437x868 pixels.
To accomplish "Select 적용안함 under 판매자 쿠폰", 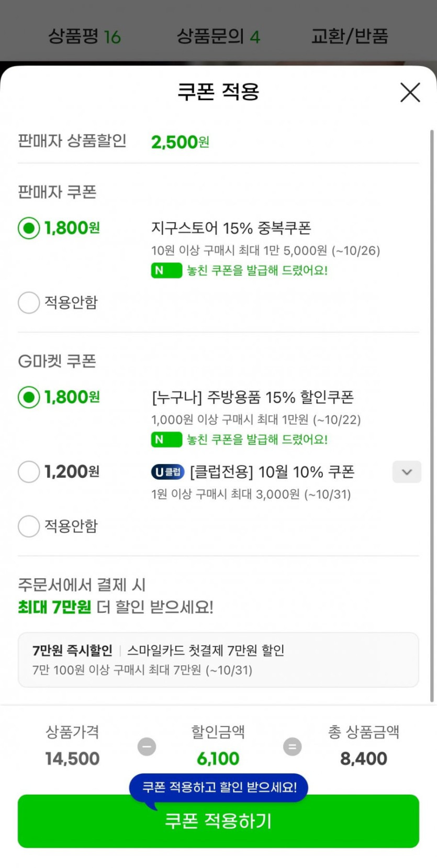I will click(x=29, y=302).
